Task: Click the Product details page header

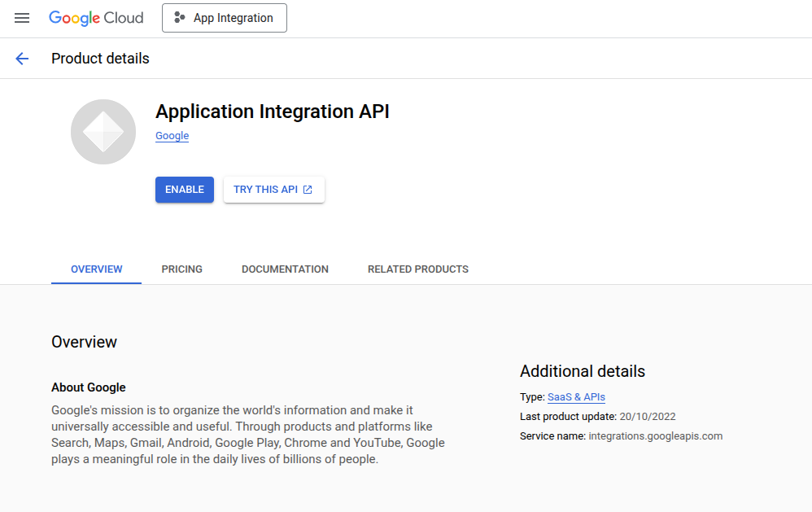Action: pos(100,59)
